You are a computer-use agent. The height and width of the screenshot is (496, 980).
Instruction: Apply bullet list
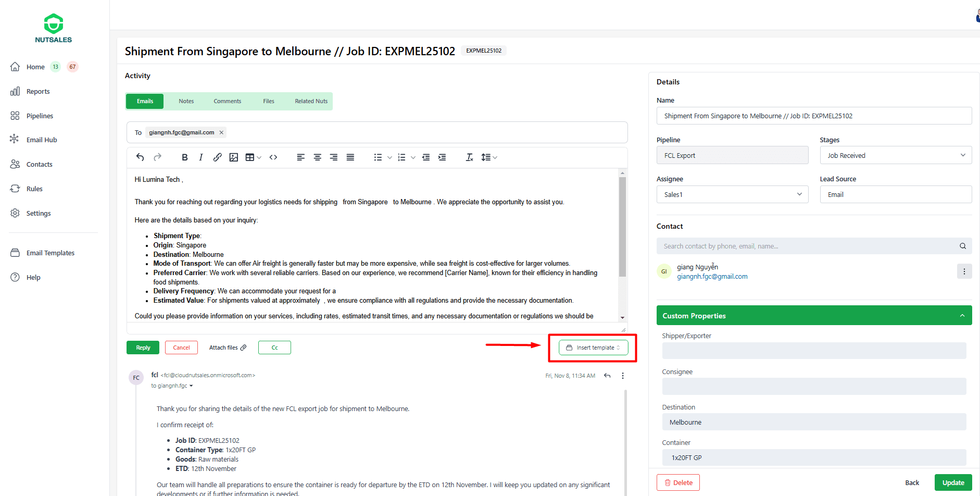[x=378, y=157]
